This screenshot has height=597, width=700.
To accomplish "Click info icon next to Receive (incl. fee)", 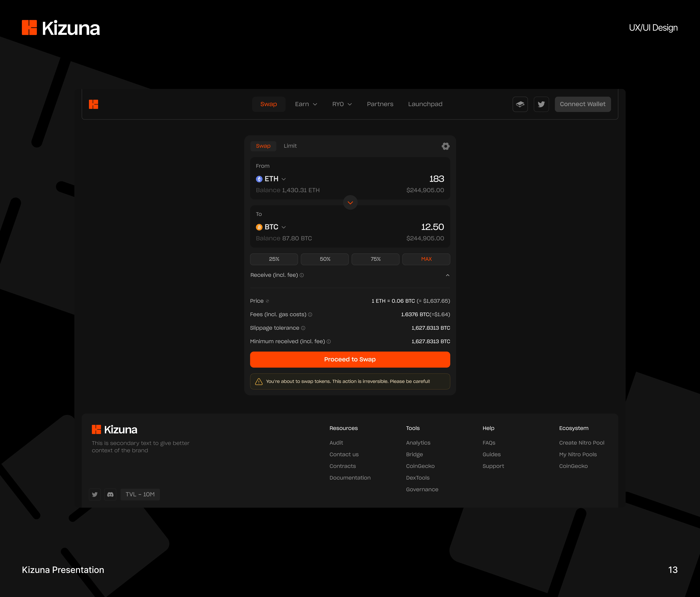I will tap(302, 275).
